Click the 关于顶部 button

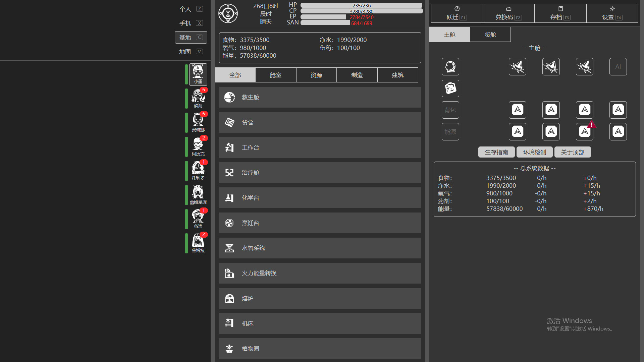point(573,152)
